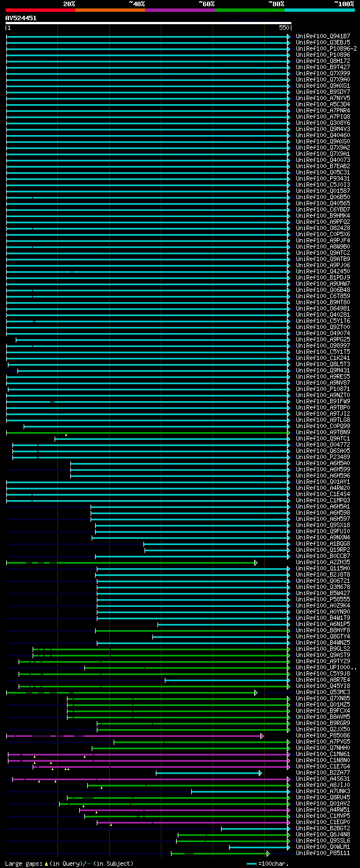
Task: Select label UniRef100_C1MW61
Action: pyautogui.click(x=323, y=754)
